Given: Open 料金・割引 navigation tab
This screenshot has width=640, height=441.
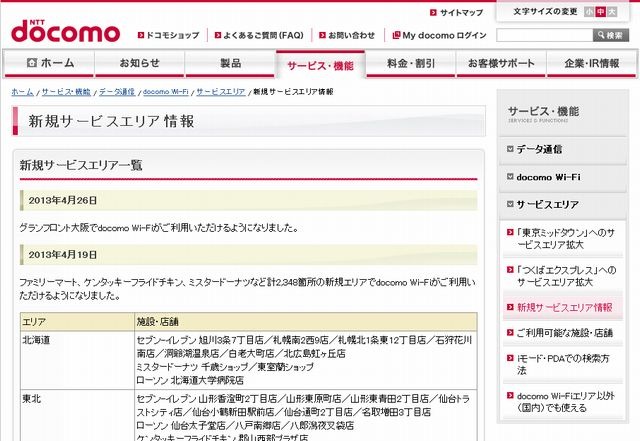Looking at the screenshot, I should coord(411,64).
